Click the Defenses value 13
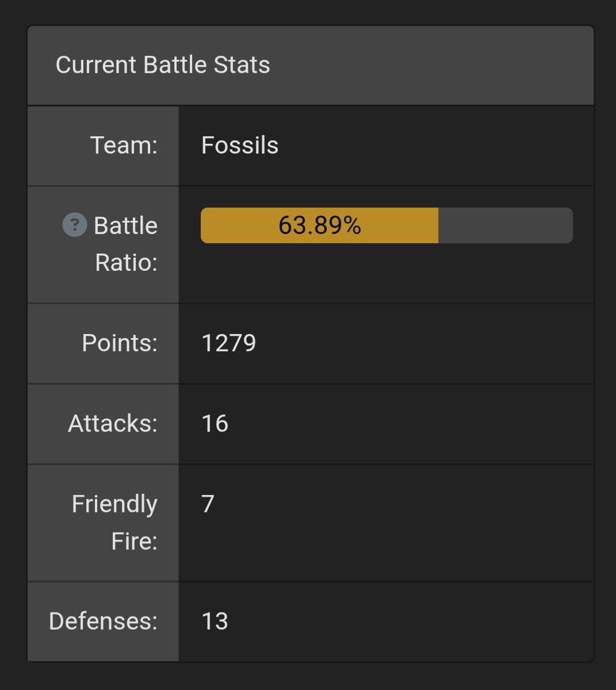Image resolution: width=616 pixels, height=690 pixels. pos(215,622)
